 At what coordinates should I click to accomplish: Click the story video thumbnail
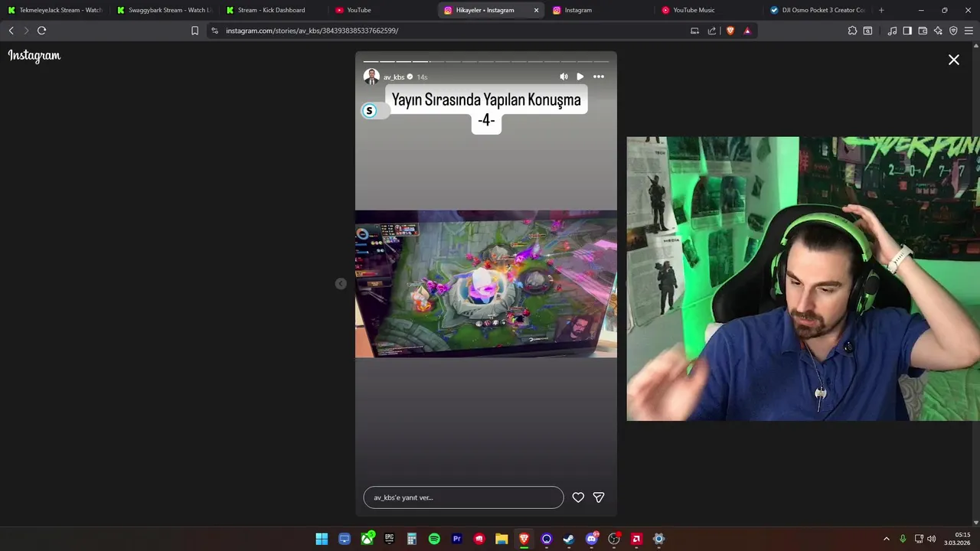[x=486, y=284]
